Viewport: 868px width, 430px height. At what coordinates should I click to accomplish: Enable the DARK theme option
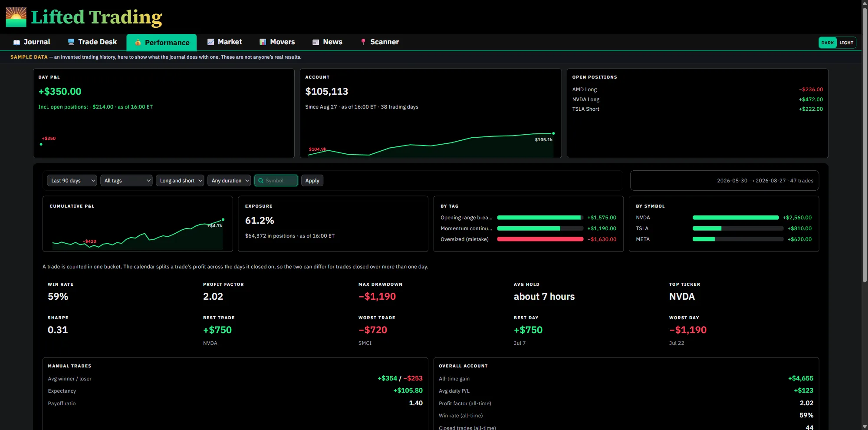point(828,43)
